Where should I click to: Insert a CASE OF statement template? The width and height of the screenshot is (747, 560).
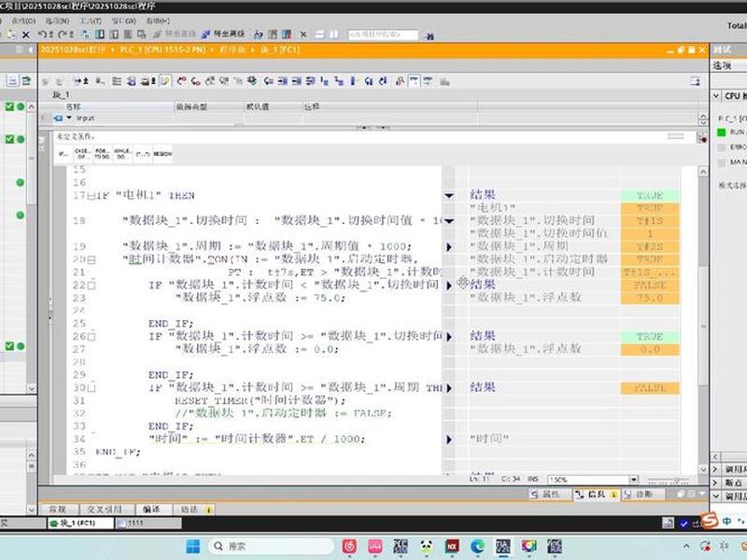pyautogui.click(x=82, y=154)
